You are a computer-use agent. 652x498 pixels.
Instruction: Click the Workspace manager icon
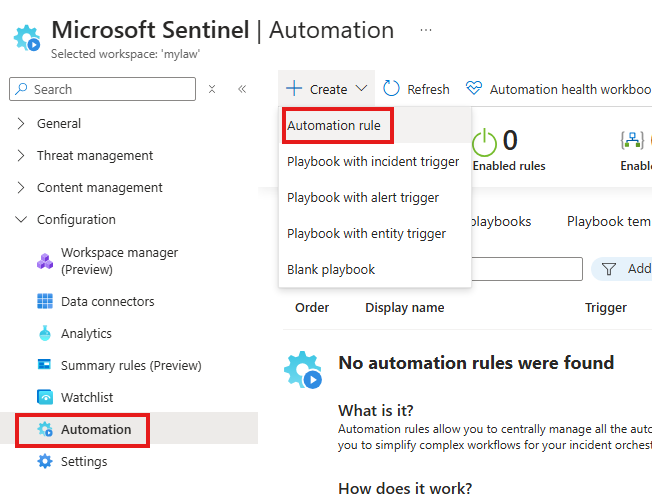[45, 261]
